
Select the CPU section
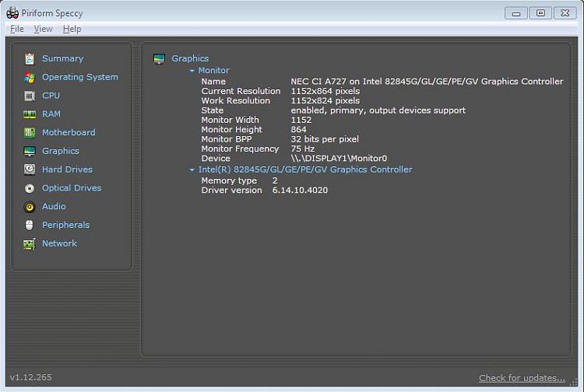[51, 96]
